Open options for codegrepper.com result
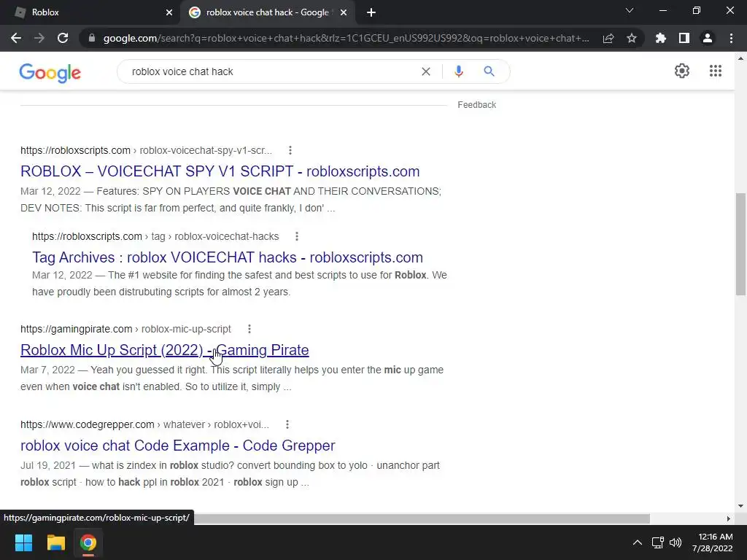This screenshot has height=560, width=747. (x=287, y=424)
